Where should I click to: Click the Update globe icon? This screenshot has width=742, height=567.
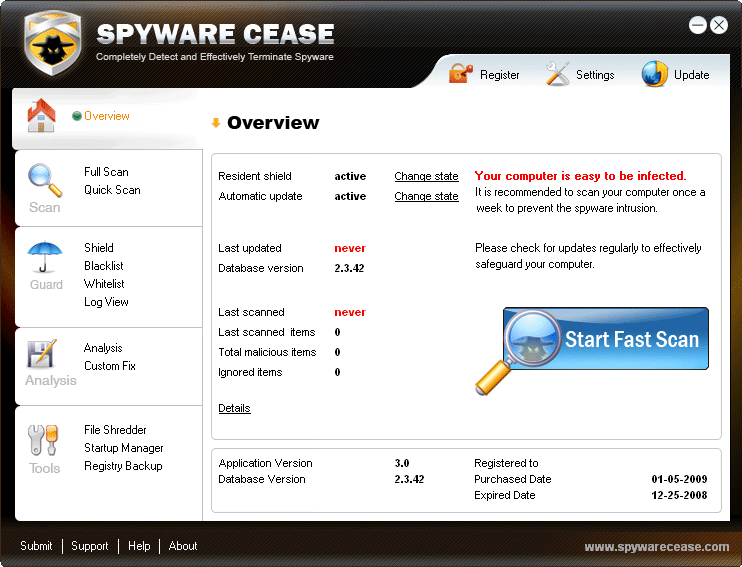tap(654, 74)
